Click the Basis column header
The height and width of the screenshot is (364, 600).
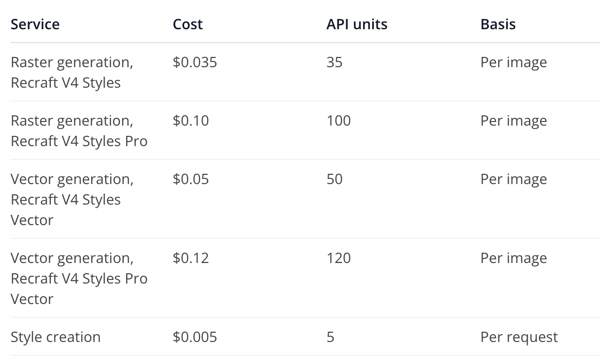pyautogui.click(x=498, y=25)
